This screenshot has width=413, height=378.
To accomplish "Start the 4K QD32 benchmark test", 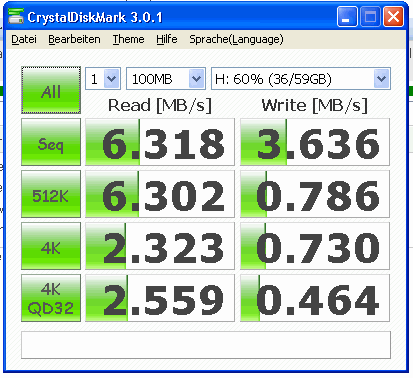I will [51, 298].
